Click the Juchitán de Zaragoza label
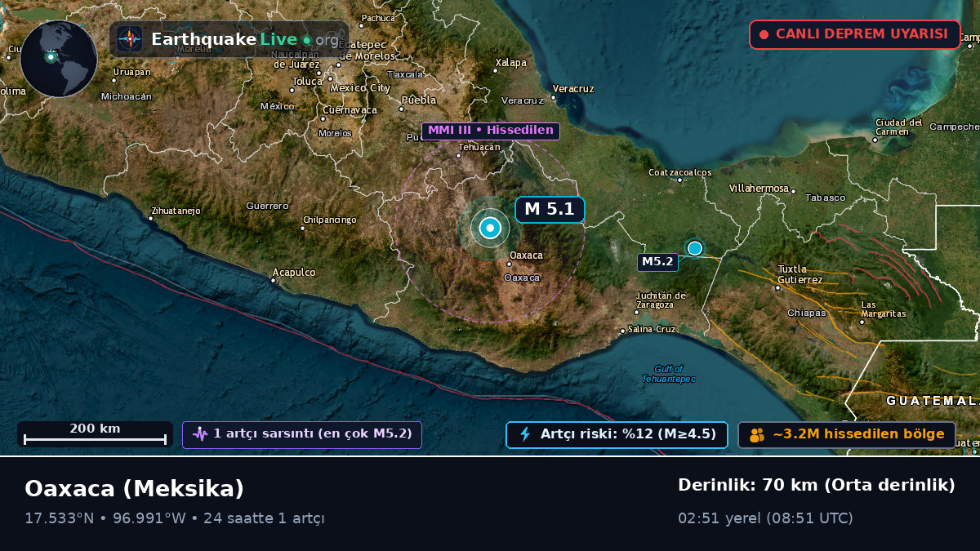The width and height of the screenshot is (980, 551). 661,300
